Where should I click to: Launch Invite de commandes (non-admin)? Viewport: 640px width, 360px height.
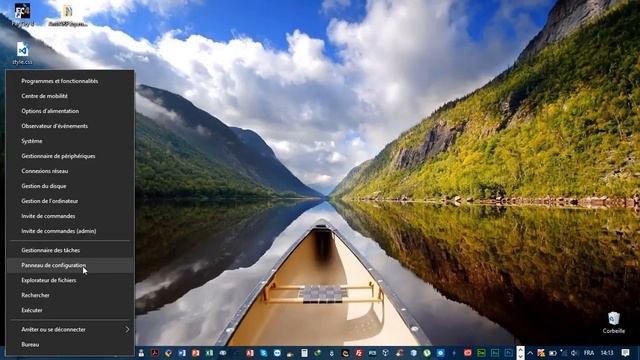coord(70,216)
